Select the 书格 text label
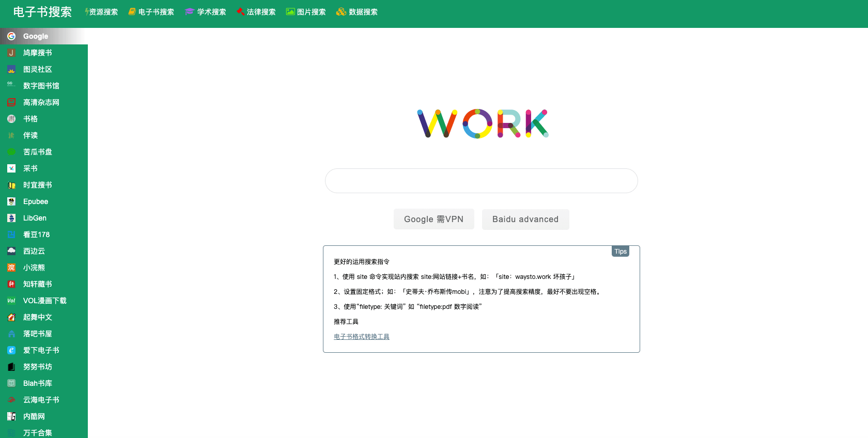 pos(30,119)
